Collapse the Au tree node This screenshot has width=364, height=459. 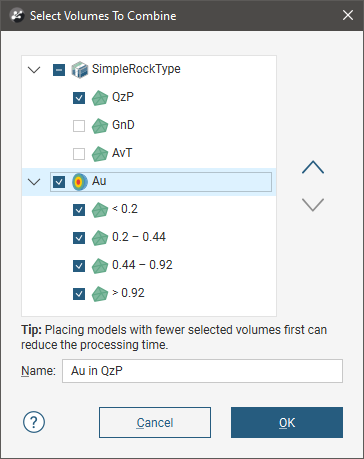click(x=34, y=182)
